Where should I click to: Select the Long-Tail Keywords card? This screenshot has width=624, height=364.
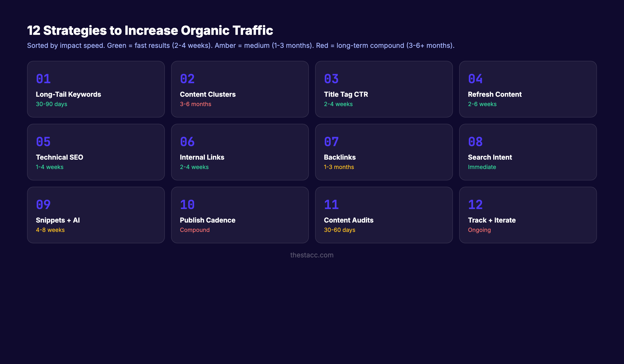coord(96,89)
